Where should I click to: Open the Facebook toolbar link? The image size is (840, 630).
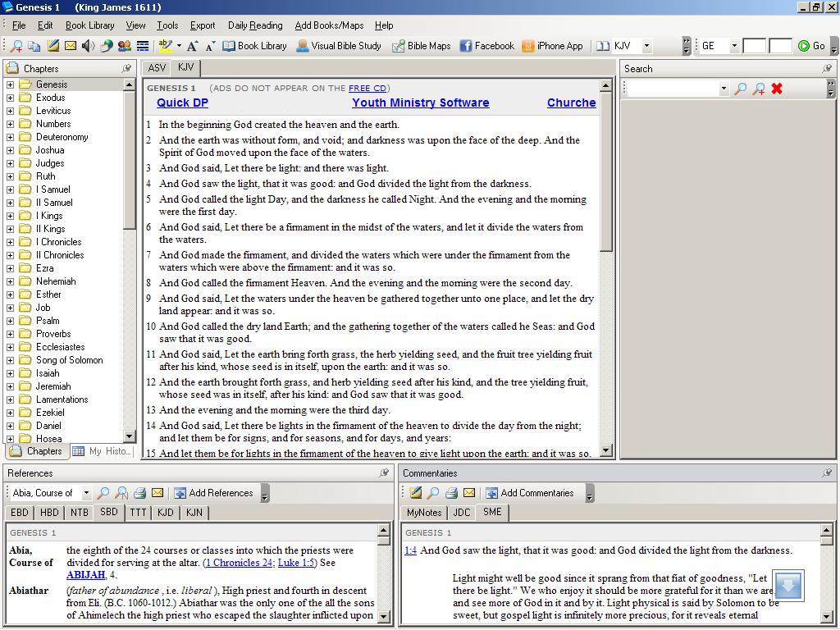point(487,46)
